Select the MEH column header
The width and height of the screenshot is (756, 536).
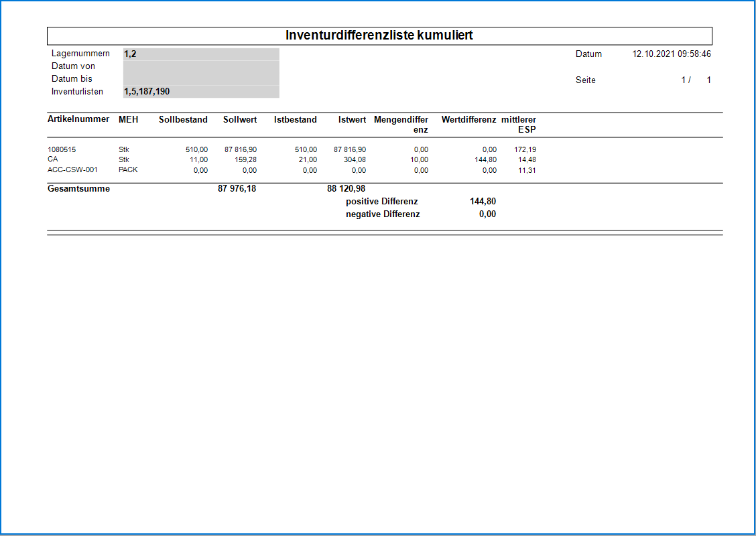coord(128,120)
